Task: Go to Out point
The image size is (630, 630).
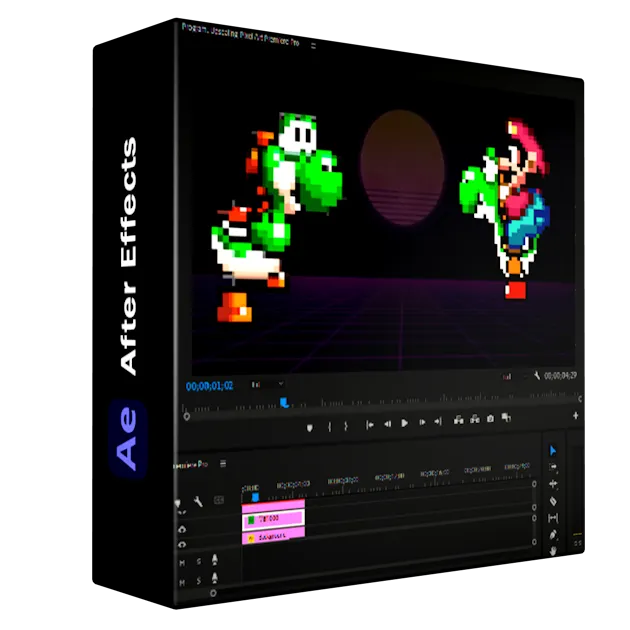Action: coord(438,421)
